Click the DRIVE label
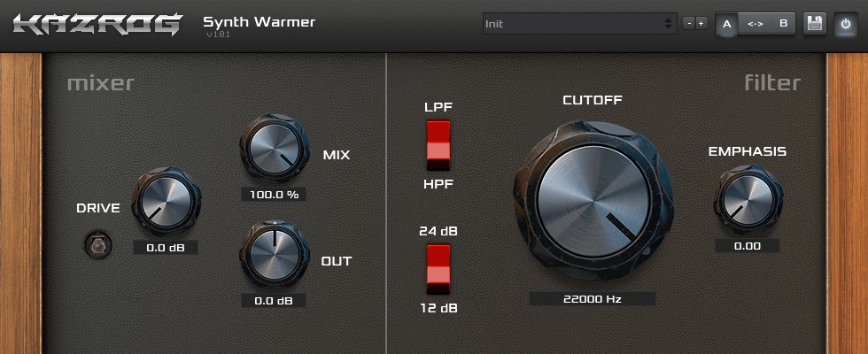Image resolution: width=868 pixels, height=354 pixels. coord(98,208)
